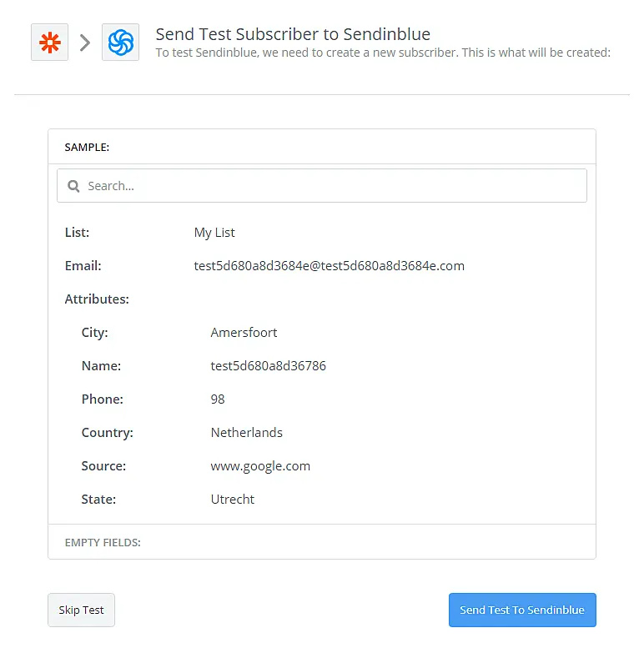Click the Amersfoort city value
The width and height of the screenshot is (644, 648).
click(x=244, y=333)
